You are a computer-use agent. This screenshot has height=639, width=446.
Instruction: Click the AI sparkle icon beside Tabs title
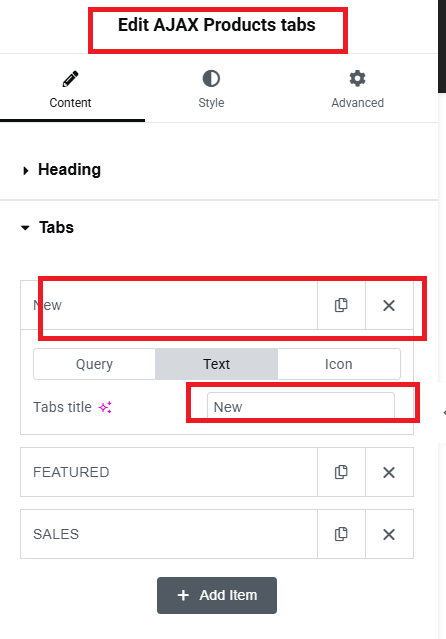(105, 407)
